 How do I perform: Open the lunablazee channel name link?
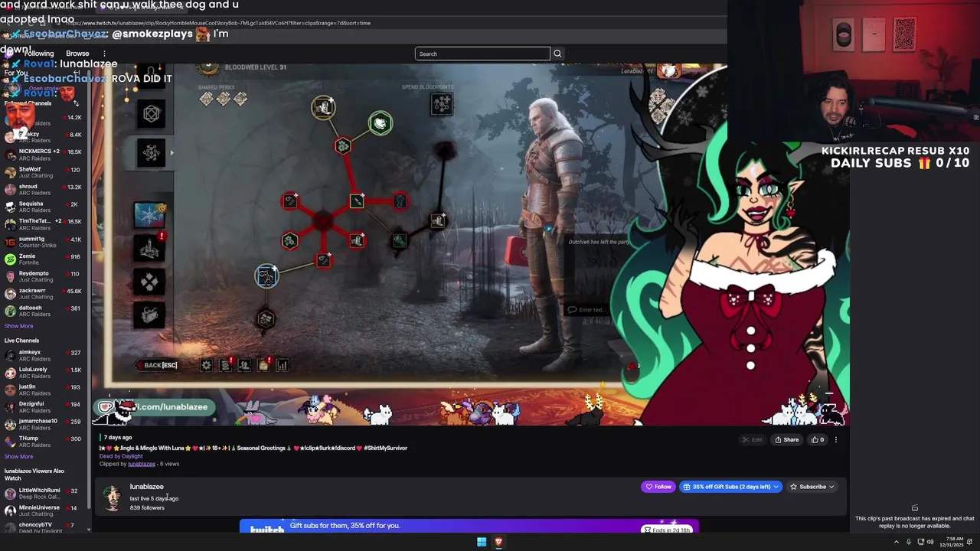click(x=146, y=487)
